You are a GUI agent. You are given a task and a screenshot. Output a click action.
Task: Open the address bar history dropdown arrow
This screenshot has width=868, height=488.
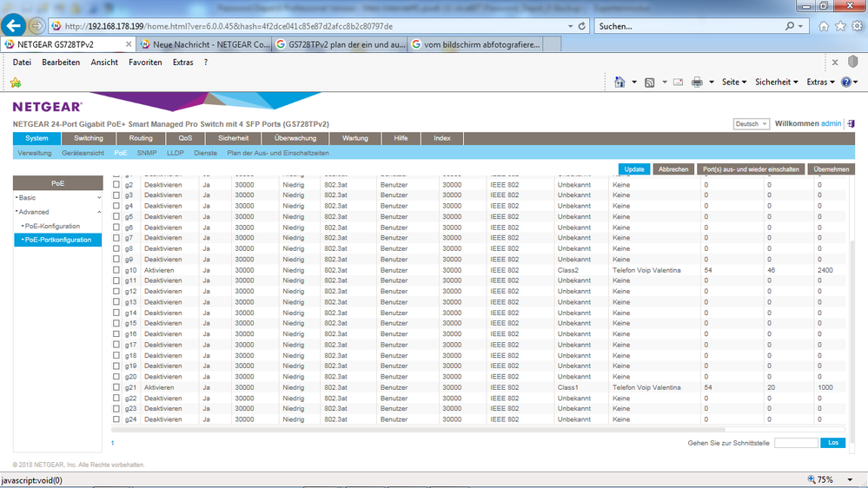(x=570, y=26)
